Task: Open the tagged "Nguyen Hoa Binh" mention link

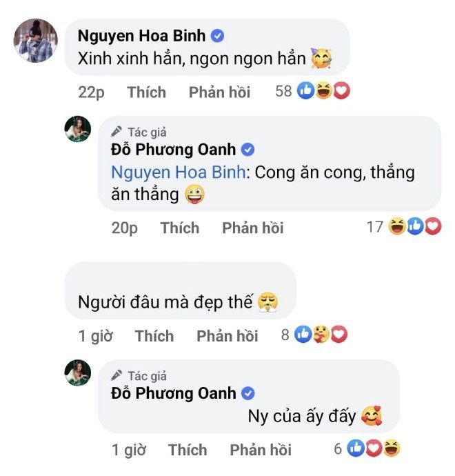Action: click(178, 172)
